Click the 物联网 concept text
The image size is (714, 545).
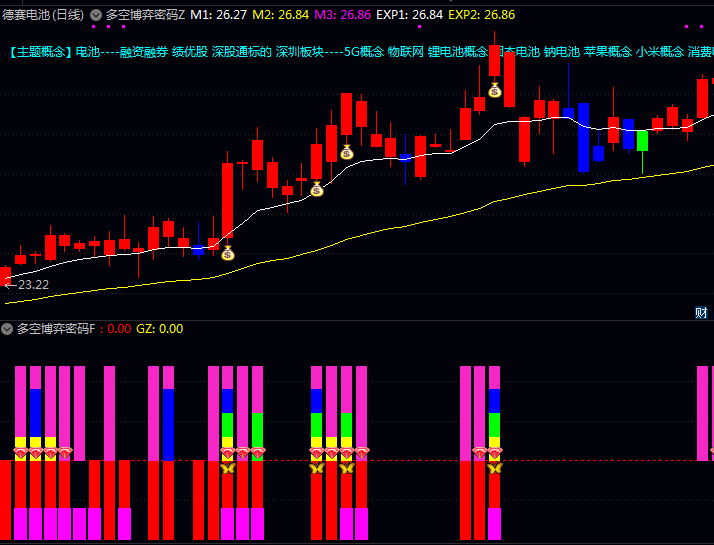(x=406, y=52)
